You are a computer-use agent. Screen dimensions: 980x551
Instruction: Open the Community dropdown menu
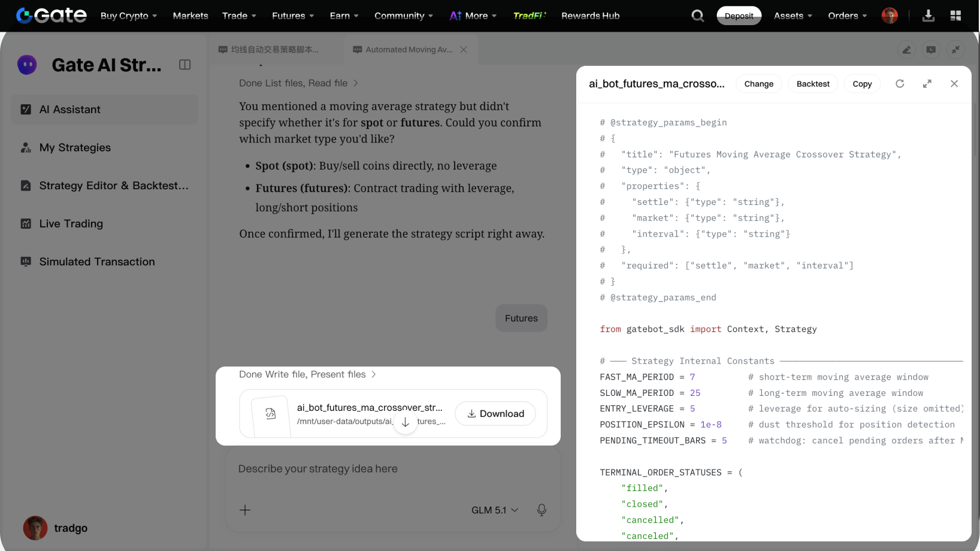(404, 16)
